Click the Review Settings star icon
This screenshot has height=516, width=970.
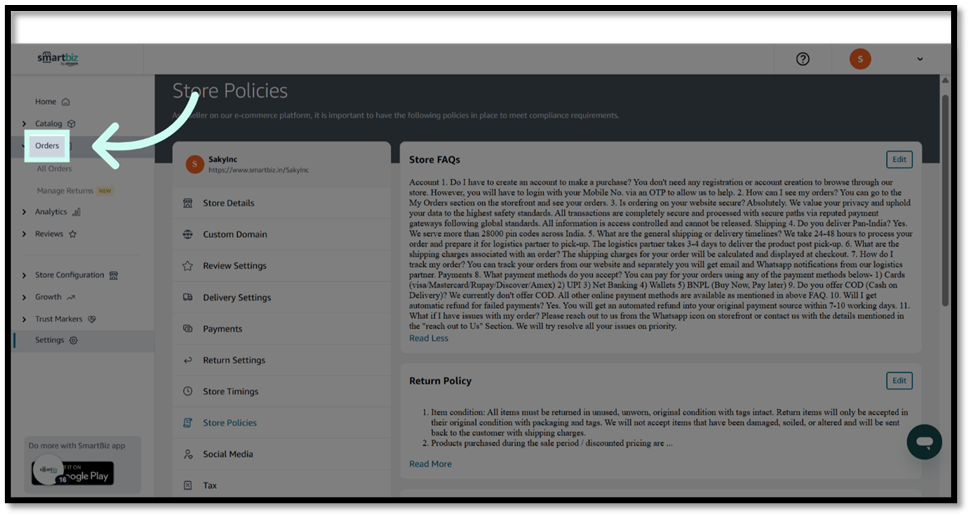[x=188, y=266]
